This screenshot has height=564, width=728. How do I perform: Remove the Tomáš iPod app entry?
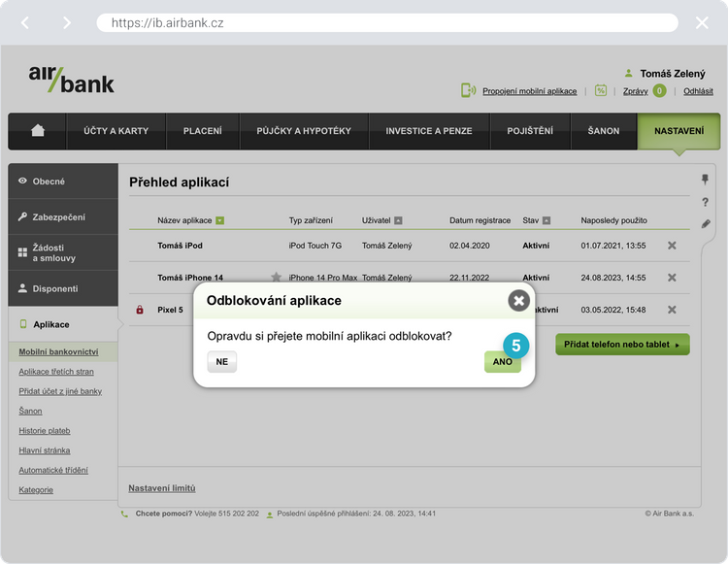pos(672,246)
